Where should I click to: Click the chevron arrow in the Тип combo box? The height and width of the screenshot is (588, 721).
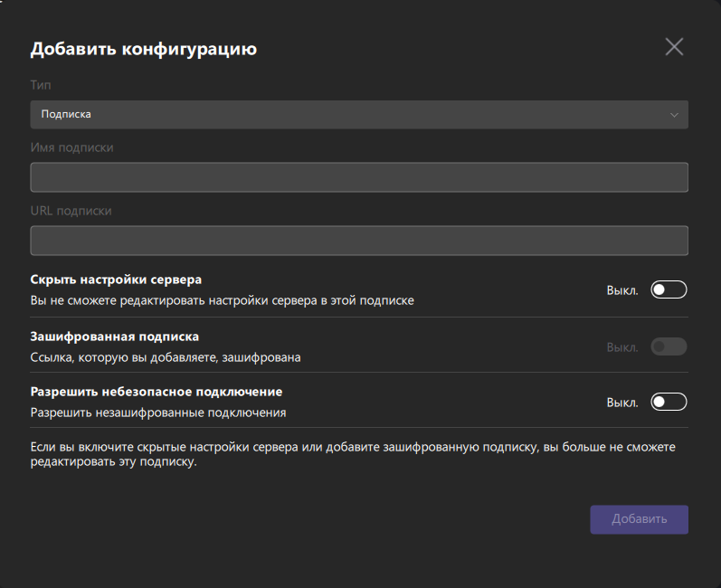click(674, 115)
